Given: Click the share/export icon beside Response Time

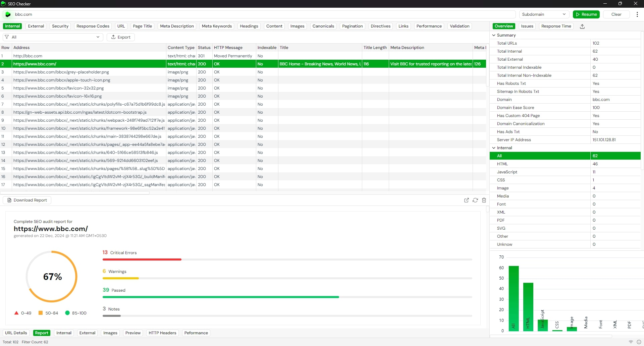Looking at the screenshot, I should pyautogui.click(x=582, y=26).
